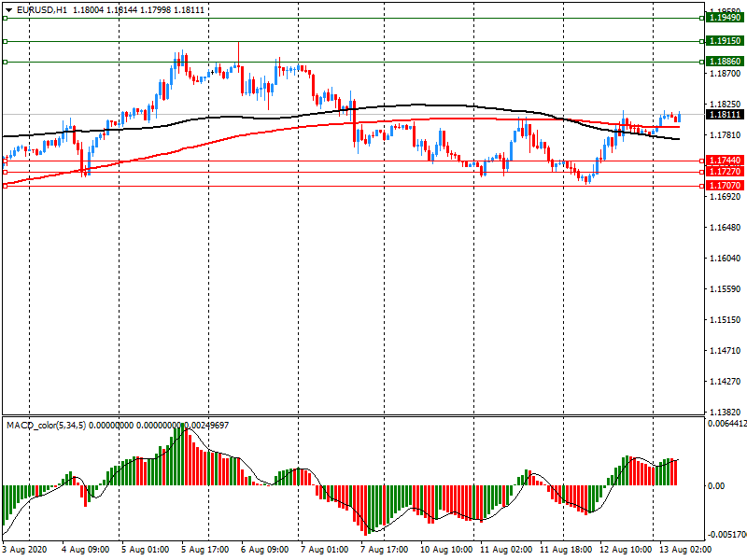The height and width of the screenshot is (560, 747).
Task: Click the EURUSD,H1 chart title text
Action: pyautogui.click(x=42, y=9)
